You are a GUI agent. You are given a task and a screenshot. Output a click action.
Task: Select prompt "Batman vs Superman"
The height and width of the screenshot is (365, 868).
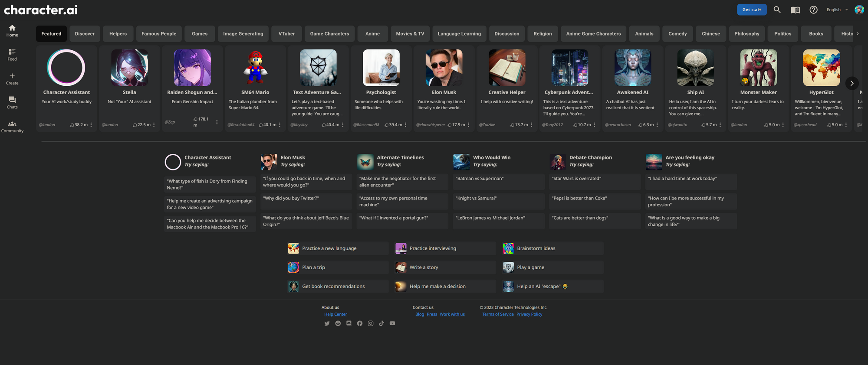point(498,182)
